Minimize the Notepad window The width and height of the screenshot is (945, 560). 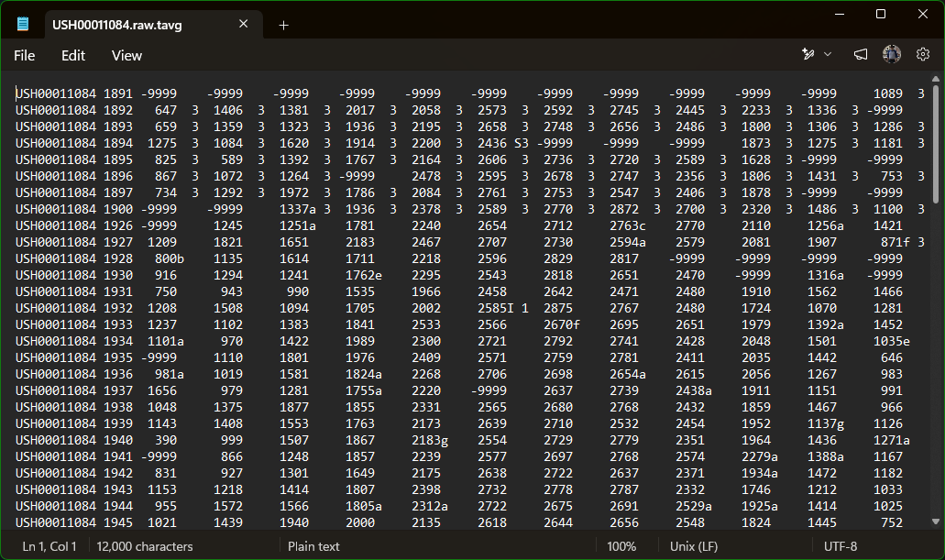[839, 14]
